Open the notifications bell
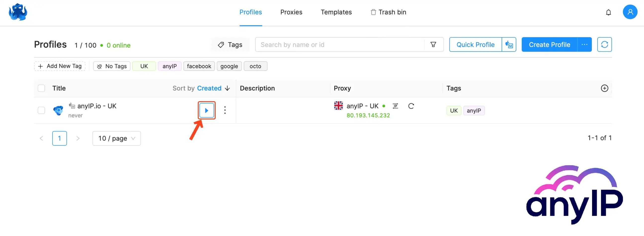 point(608,12)
